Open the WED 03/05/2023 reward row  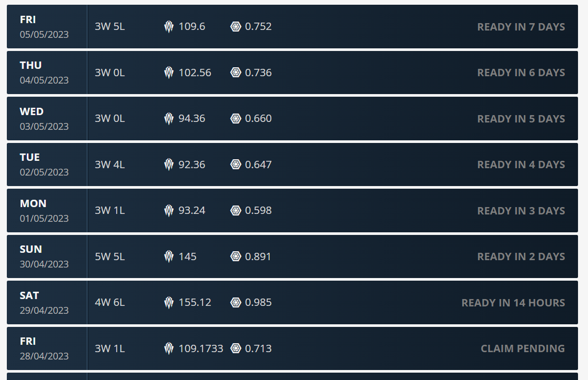click(292, 118)
